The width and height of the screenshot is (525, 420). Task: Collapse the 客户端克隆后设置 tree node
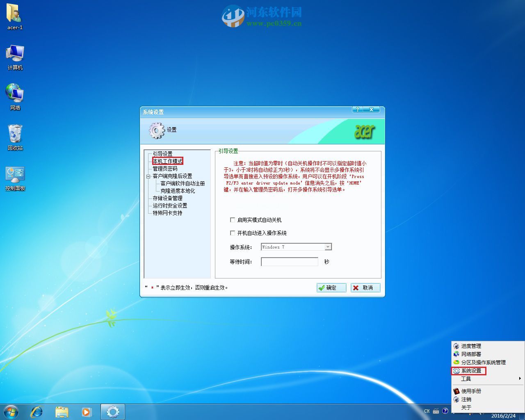point(148,176)
